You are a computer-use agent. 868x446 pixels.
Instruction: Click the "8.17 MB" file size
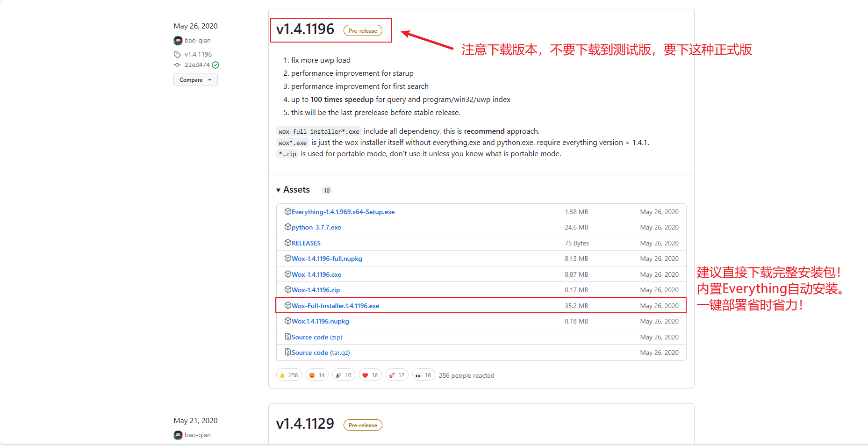[x=576, y=290]
